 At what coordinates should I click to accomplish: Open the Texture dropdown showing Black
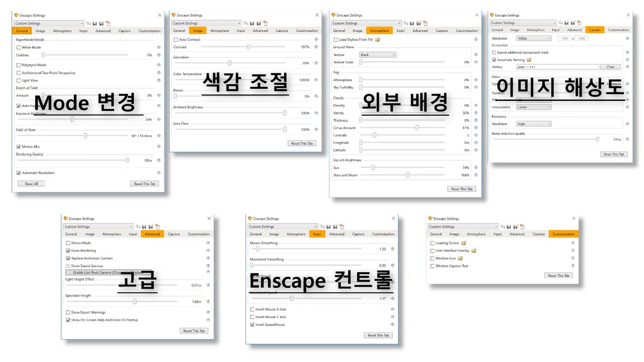coord(378,55)
